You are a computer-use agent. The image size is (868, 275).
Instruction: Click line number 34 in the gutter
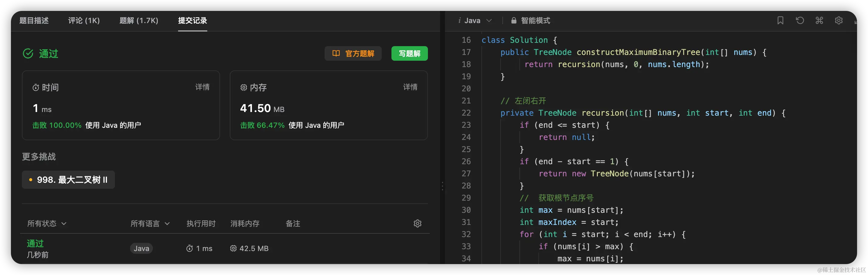[466, 259]
